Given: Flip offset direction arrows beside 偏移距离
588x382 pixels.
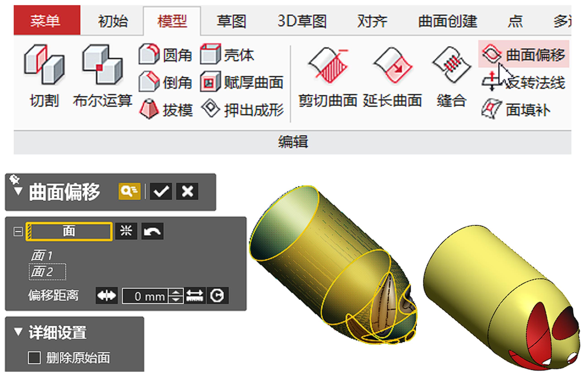Looking at the screenshot, I should 107,296.
